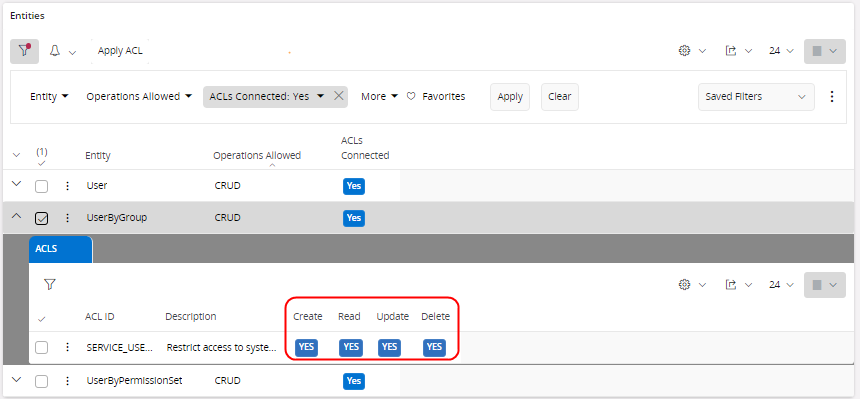Open row actions for User entity
Viewport: 860px width, 399px height.
point(67,186)
